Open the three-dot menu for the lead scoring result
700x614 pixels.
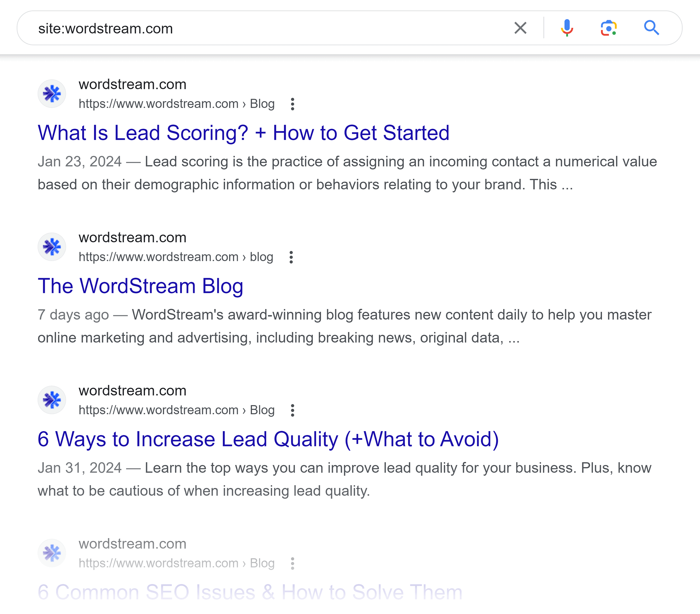(293, 104)
